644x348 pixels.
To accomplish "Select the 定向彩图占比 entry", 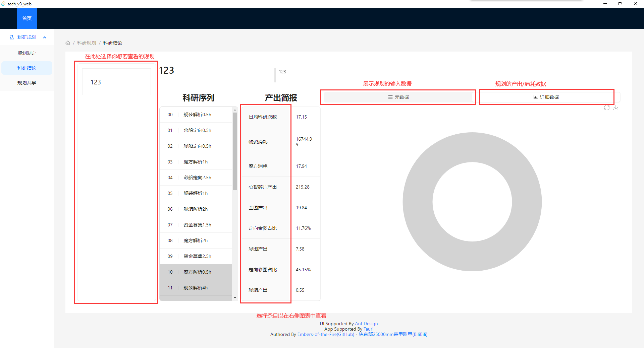I will (x=266, y=270).
